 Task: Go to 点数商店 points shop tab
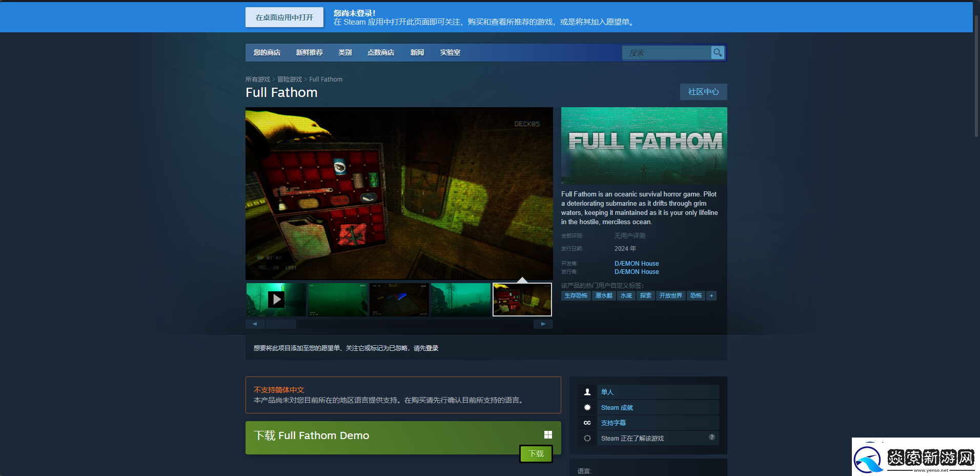380,53
